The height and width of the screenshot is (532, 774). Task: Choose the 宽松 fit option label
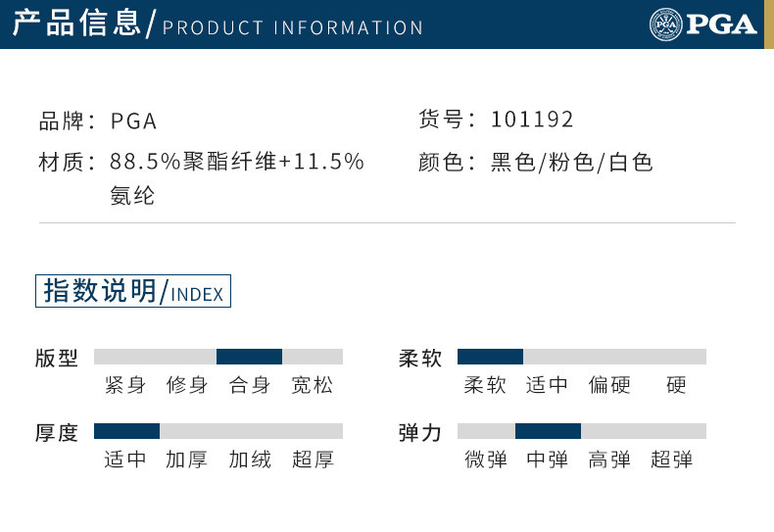click(313, 386)
